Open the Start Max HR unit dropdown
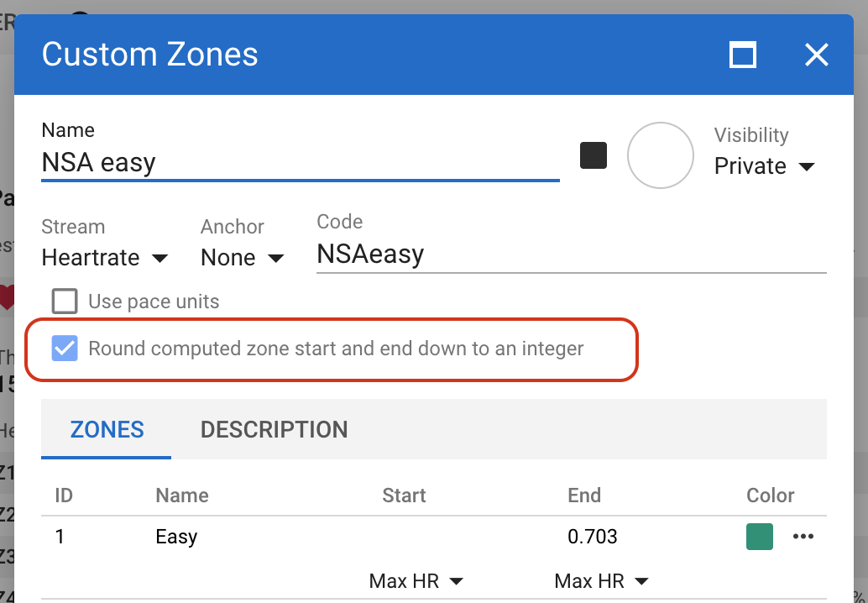Image resolution: width=868 pixels, height=603 pixels. [416, 580]
